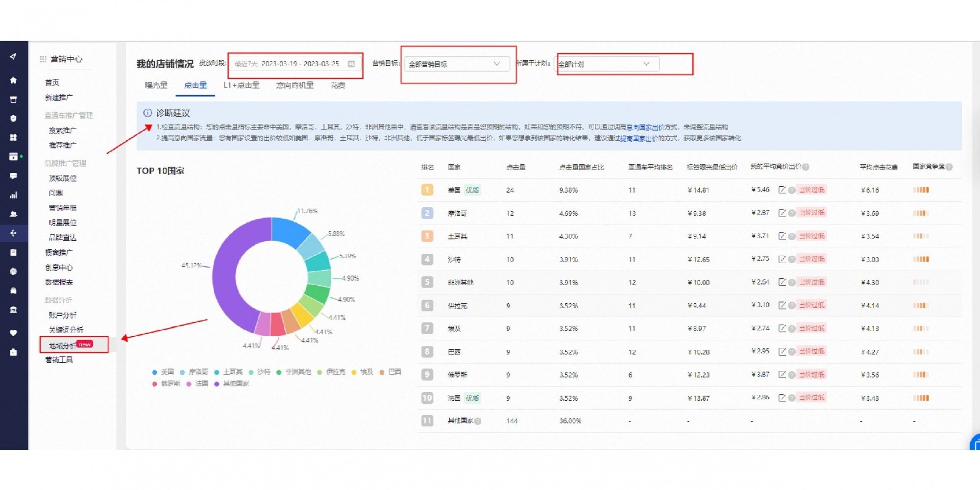The width and height of the screenshot is (980, 490).
Task: Open 账户分析 in the side menu
Action: point(62,315)
